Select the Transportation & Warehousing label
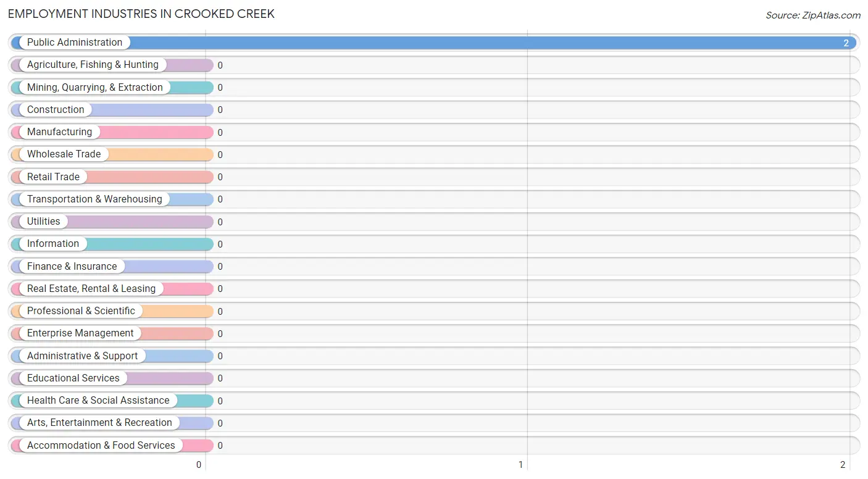Image resolution: width=868 pixels, height=479 pixels. pyautogui.click(x=94, y=199)
